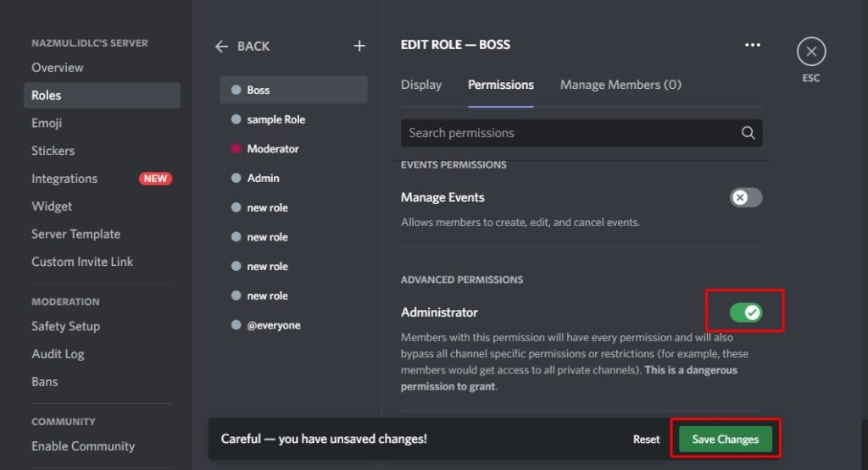Select the Permissions tab
Viewport: 868px width, 470px height.
(500, 85)
